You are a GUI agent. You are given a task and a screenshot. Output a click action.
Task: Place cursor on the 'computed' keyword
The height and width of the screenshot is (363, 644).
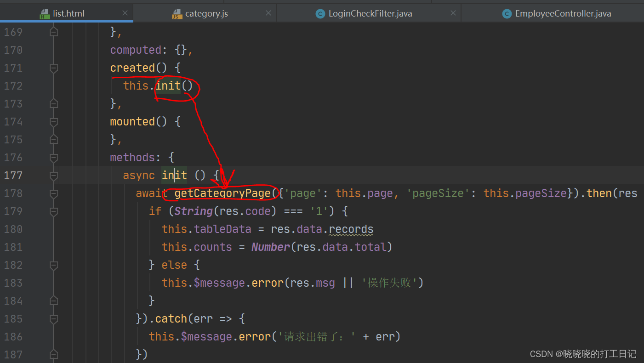(136, 50)
